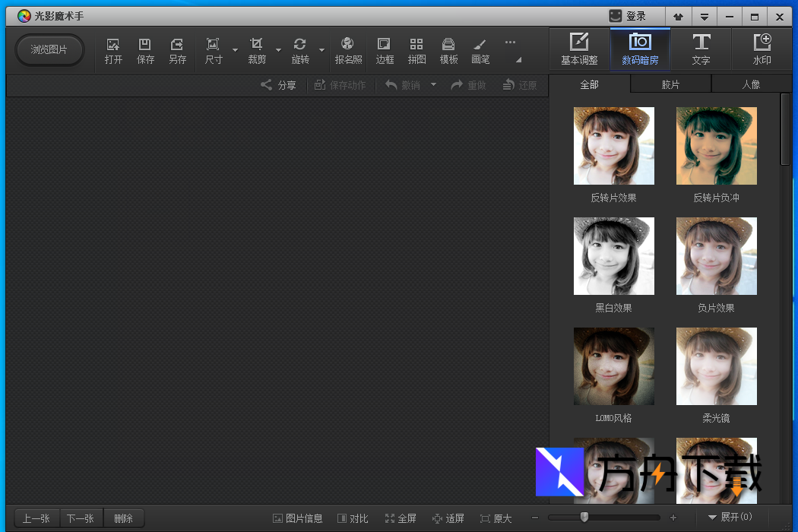The width and height of the screenshot is (798, 532).
Task: Open the Basic Adjust (基本调整) tab
Action: [579, 49]
